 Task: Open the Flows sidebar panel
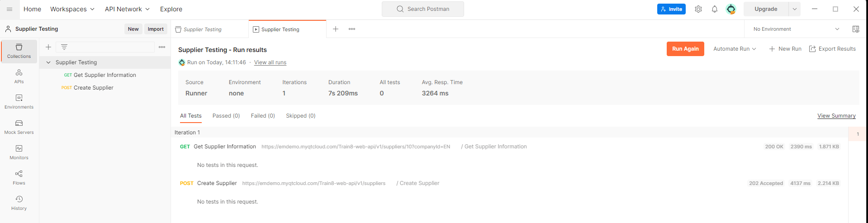19,178
